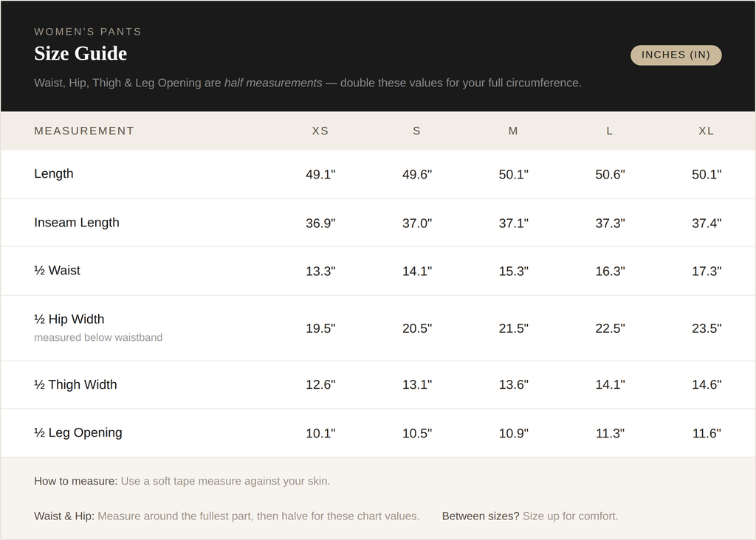The image size is (756, 540).
Task: Select ½ Hip Width S value 20.5"
Action: (x=417, y=328)
